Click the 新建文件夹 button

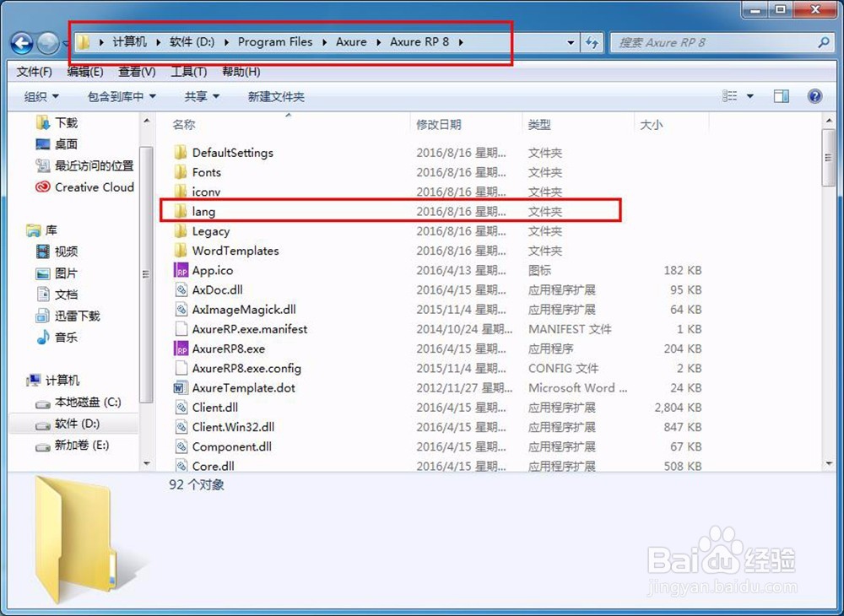[x=276, y=97]
